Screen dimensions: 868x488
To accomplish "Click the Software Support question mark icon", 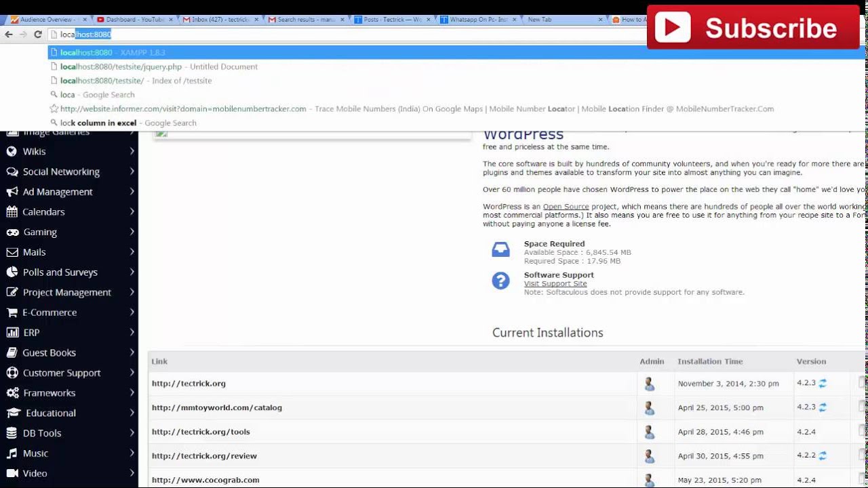I will click(500, 281).
